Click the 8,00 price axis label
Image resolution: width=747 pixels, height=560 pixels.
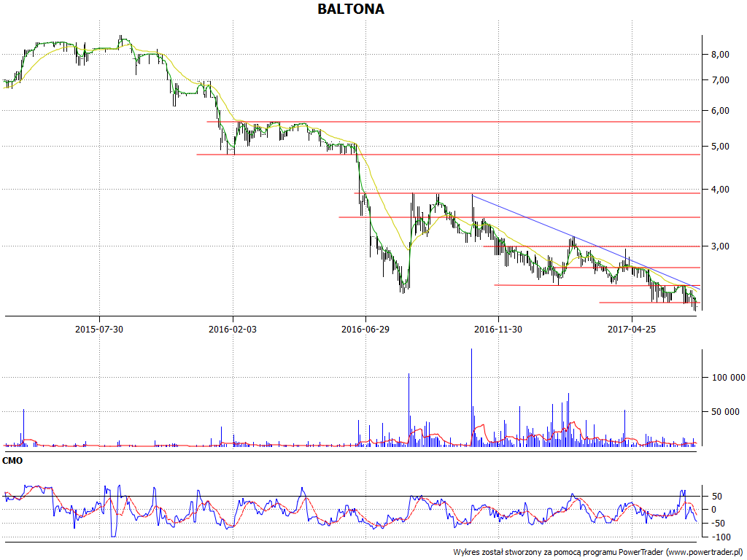pos(720,54)
